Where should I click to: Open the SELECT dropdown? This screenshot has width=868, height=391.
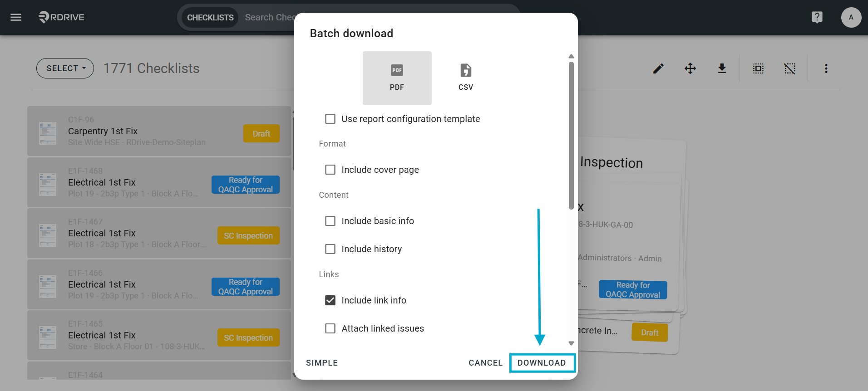(65, 68)
